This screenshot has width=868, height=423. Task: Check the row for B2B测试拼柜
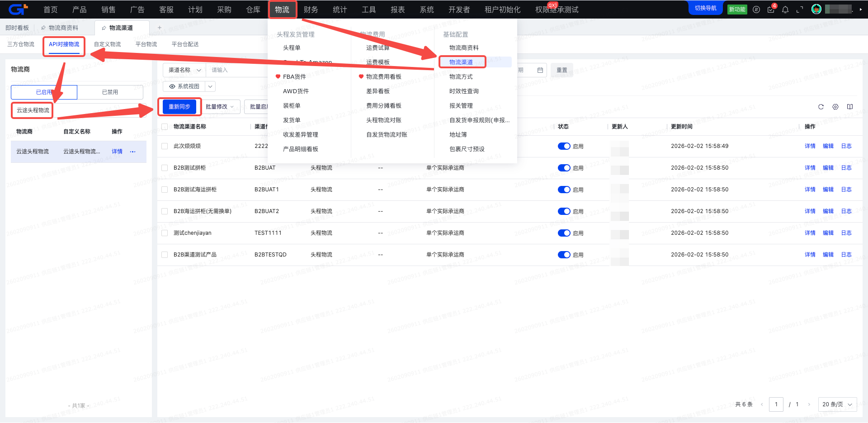pos(165,168)
